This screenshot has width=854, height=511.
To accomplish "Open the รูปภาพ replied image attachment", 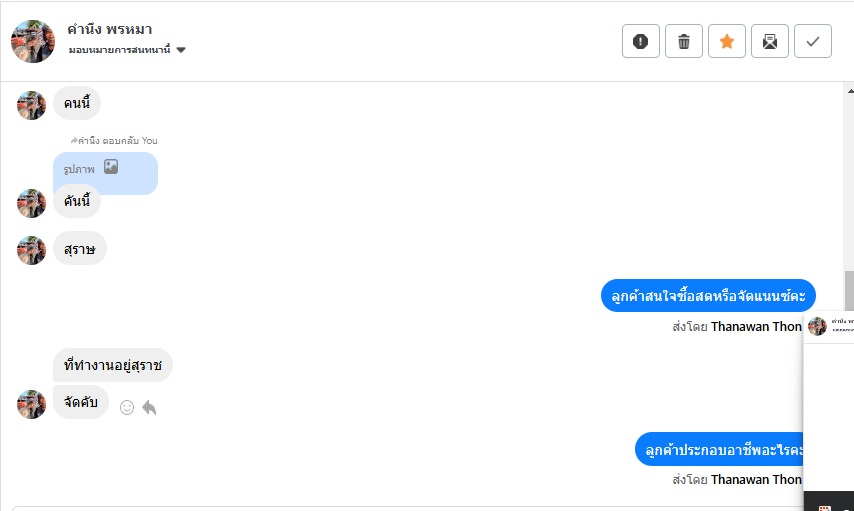I will (105, 171).
